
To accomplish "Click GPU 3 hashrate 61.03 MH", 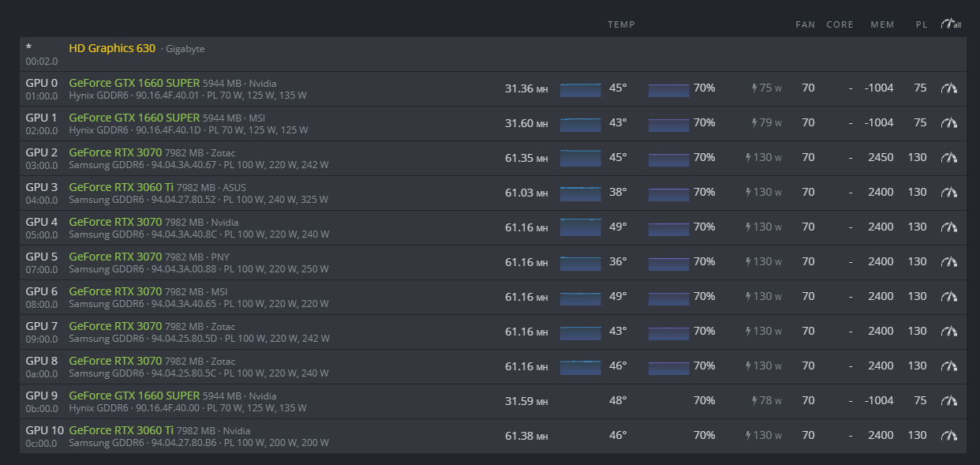I will [526, 193].
